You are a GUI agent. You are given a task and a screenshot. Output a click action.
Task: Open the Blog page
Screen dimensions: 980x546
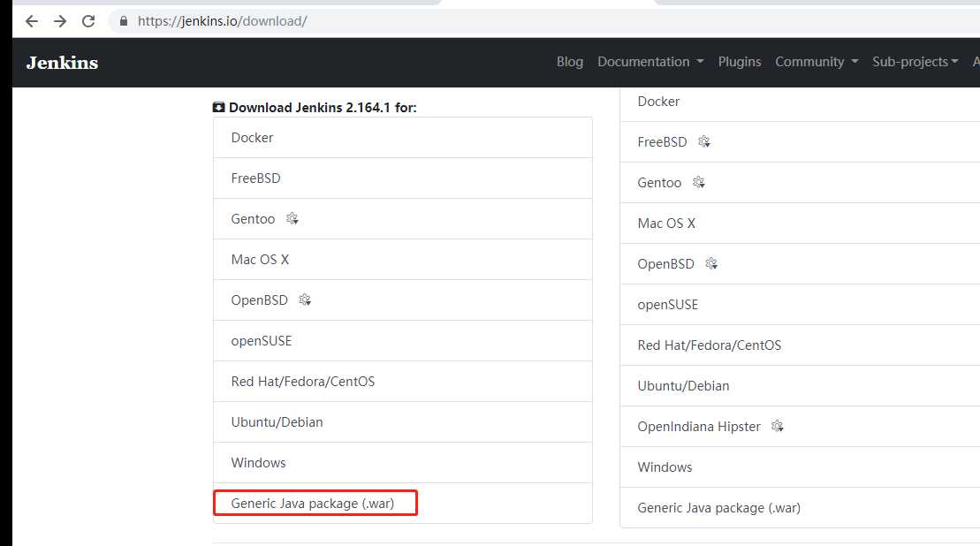[x=569, y=62]
